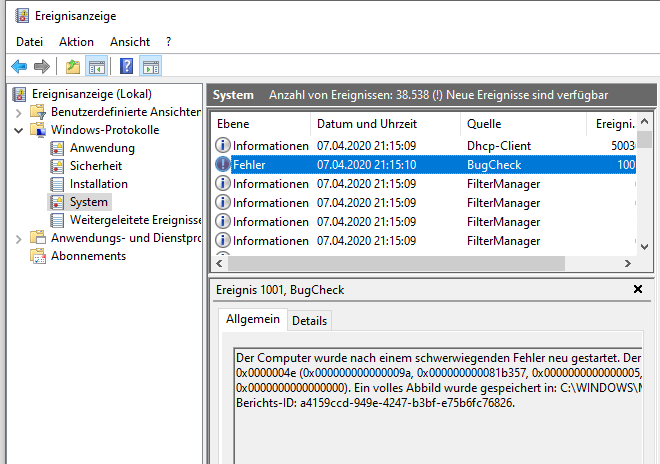Click the info icon on the Dhcp-Client row
The width and height of the screenshot is (660, 464).
(x=223, y=145)
